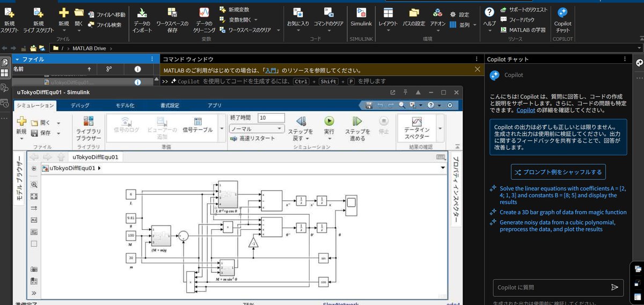Click the New Variable (新規変数) button
The width and height of the screenshot is (644, 305).
click(235, 10)
